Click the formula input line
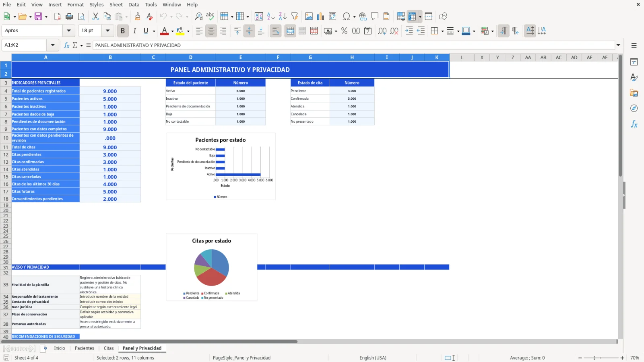 [354, 45]
